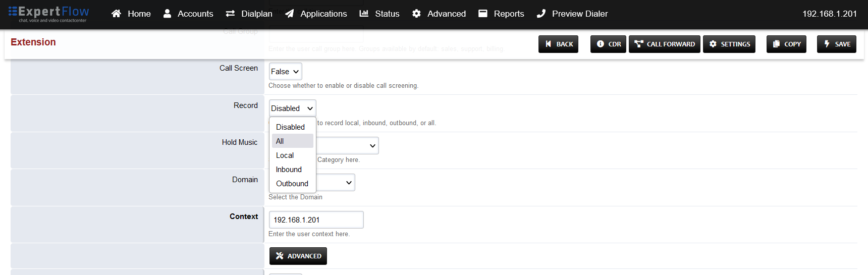
Task: Open the Reports menu
Action: [501, 14]
